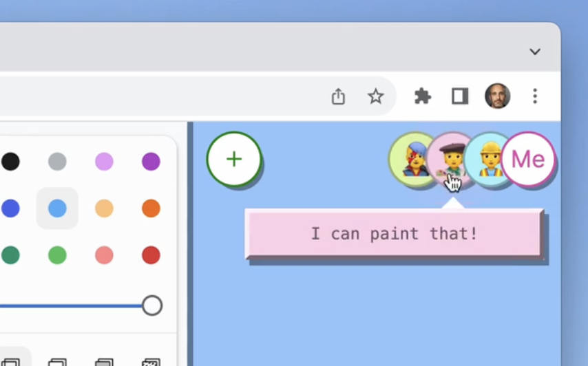The width and height of the screenshot is (588, 366).
Task: Select the artist avatar with beret
Action: [x=450, y=158]
